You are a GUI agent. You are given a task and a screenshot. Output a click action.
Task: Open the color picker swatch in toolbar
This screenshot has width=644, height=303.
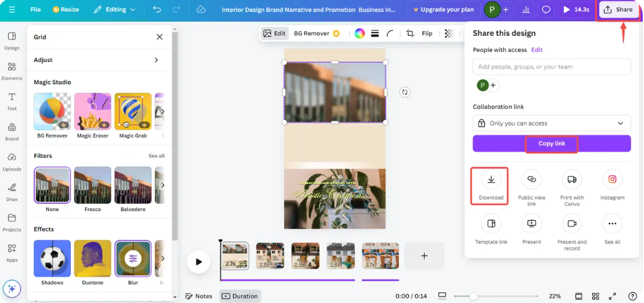[359, 33]
